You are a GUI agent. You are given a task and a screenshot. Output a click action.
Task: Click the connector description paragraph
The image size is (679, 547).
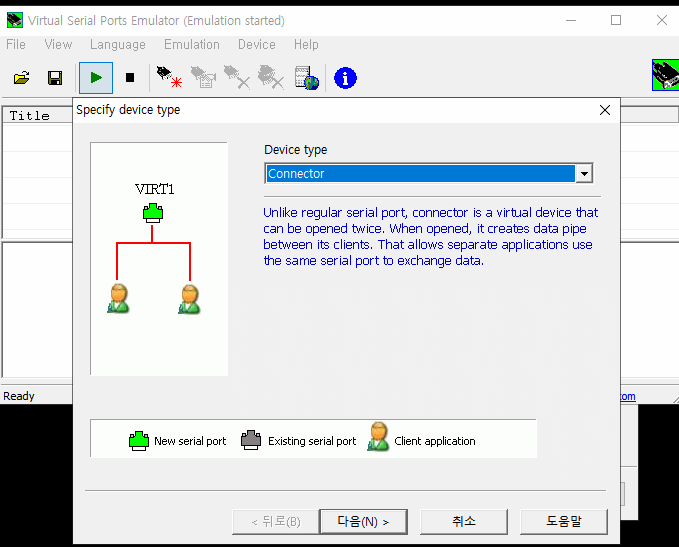(431, 236)
